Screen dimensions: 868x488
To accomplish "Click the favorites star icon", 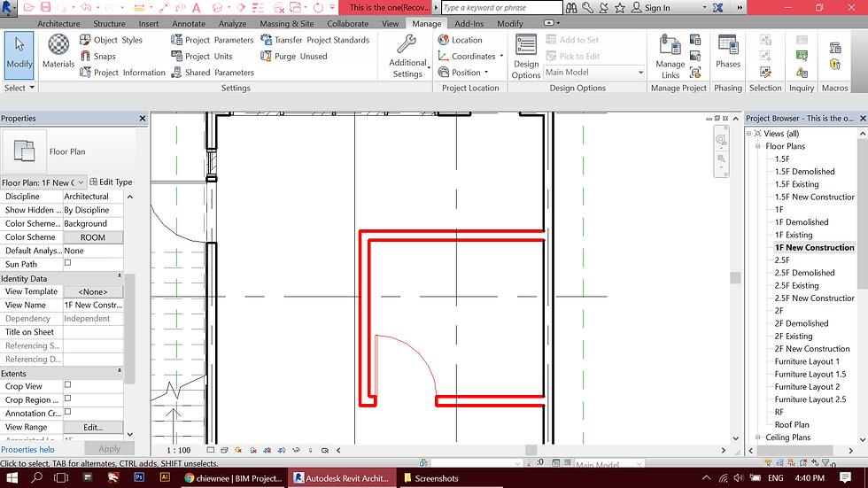I will [620, 8].
